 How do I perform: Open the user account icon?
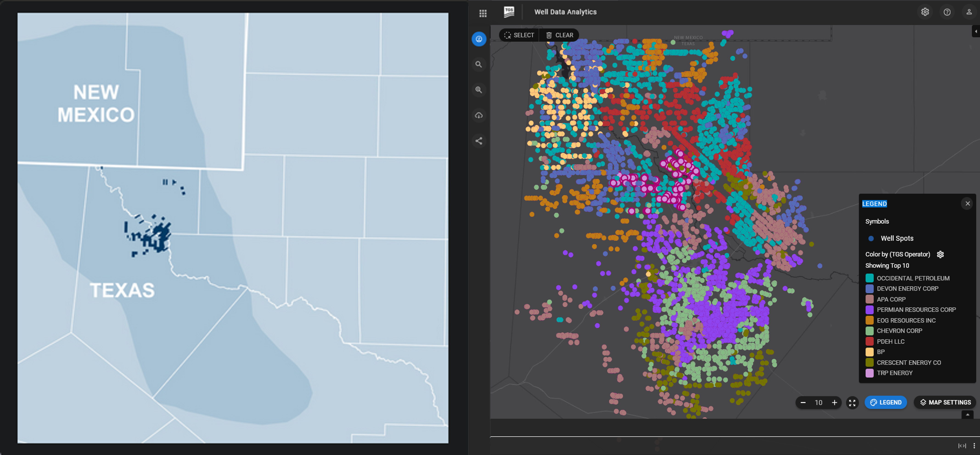[x=969, y=12]
